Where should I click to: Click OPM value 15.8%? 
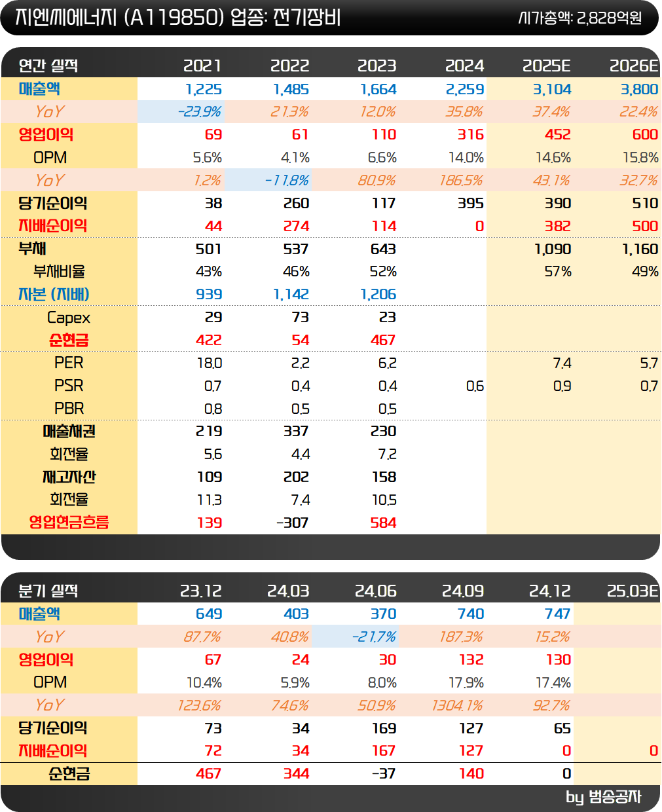(640, 158)
